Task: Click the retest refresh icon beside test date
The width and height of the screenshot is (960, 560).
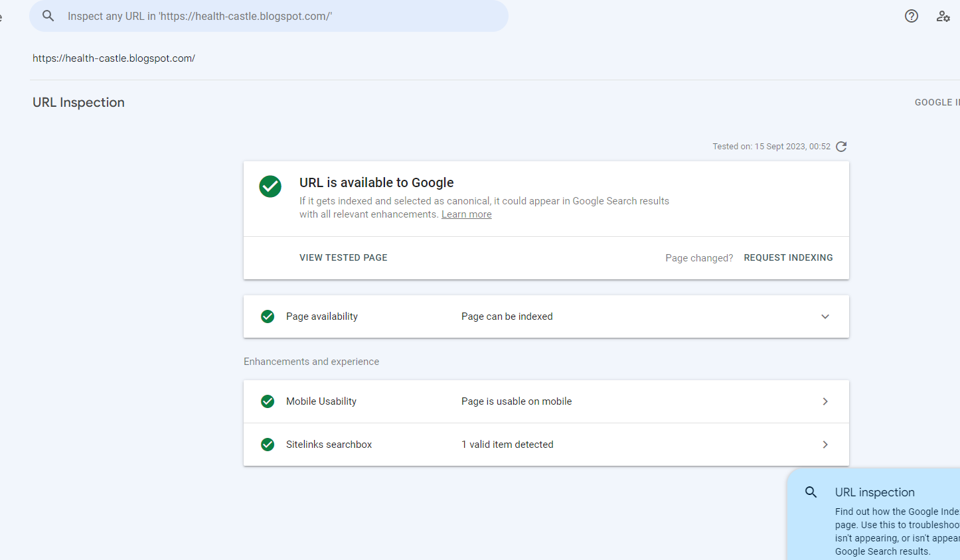Action: tap(841, 147)
